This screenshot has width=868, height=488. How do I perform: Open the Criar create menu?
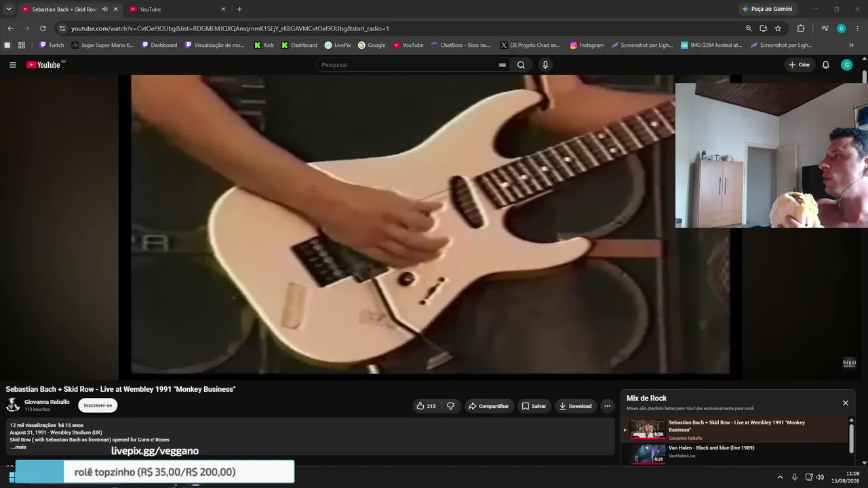tap(799, 65)
